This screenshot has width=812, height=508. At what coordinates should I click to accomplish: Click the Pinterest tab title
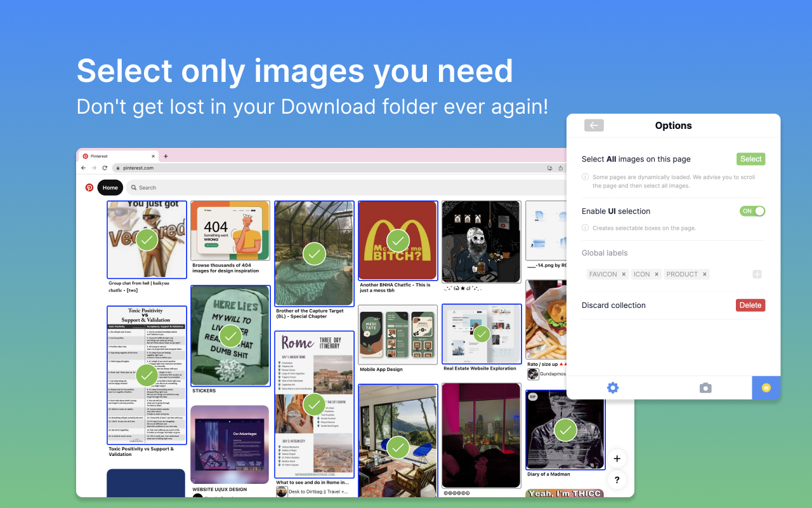(x=99, y=156)
